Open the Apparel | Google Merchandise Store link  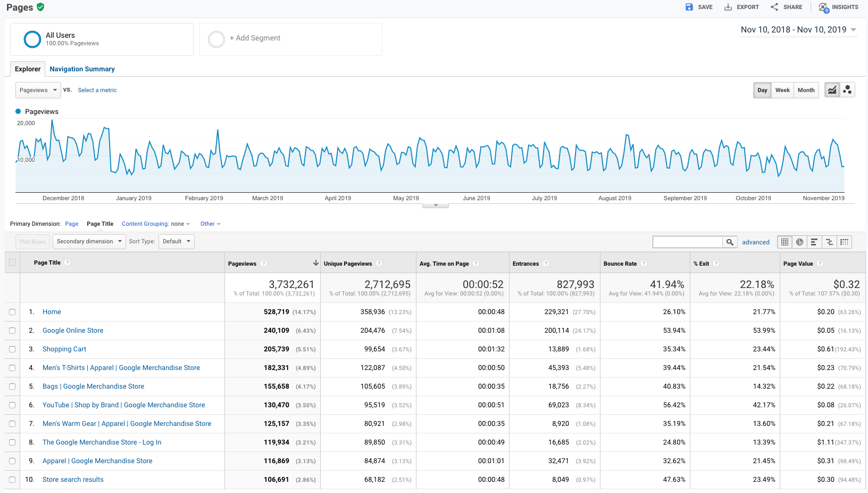click(x=97, y=461)
